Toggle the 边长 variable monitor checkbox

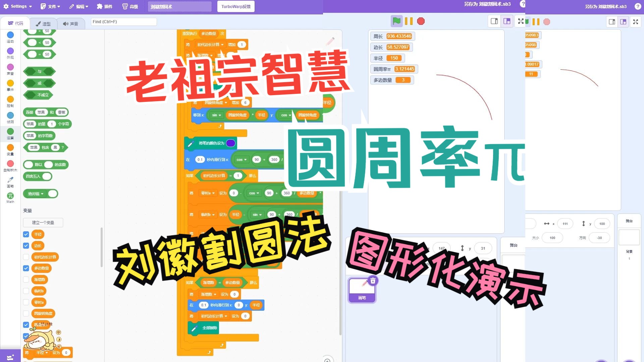[26, 246]
